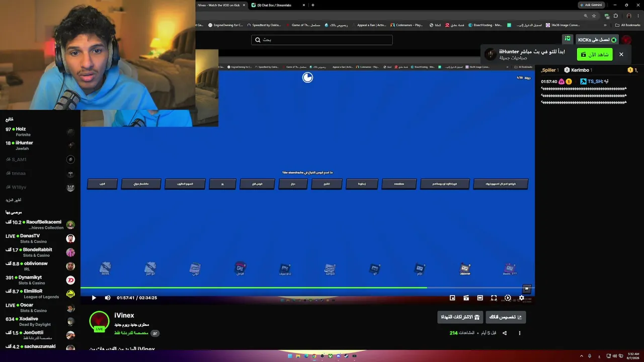Viewport: 644px width, 362px height.
Task: Toggle picture-in-picture mode in the player
Action: coord(452,298)
